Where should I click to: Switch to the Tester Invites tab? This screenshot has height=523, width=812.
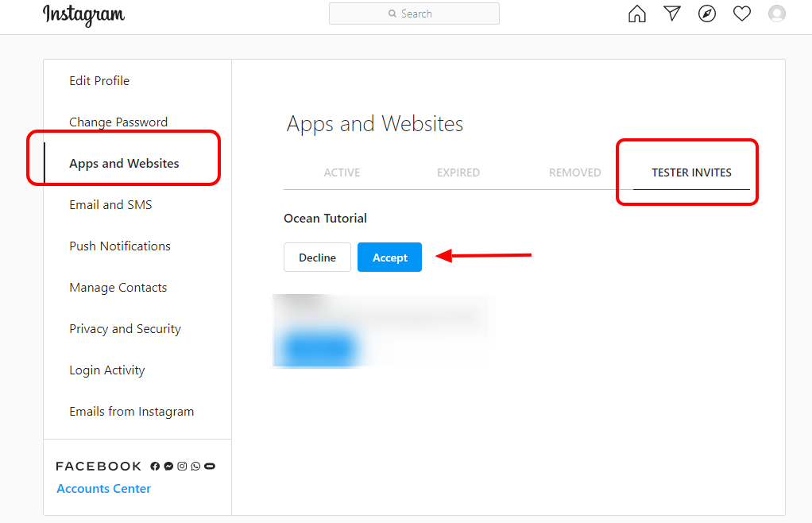pyautogui.click(x=691, y=172)
